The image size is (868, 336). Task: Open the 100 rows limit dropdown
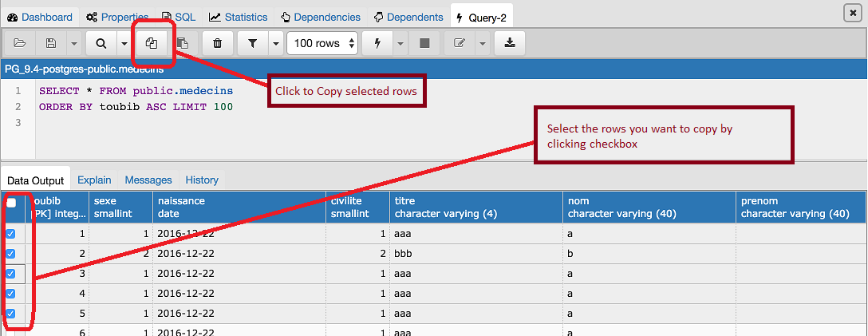pos(323,43)
